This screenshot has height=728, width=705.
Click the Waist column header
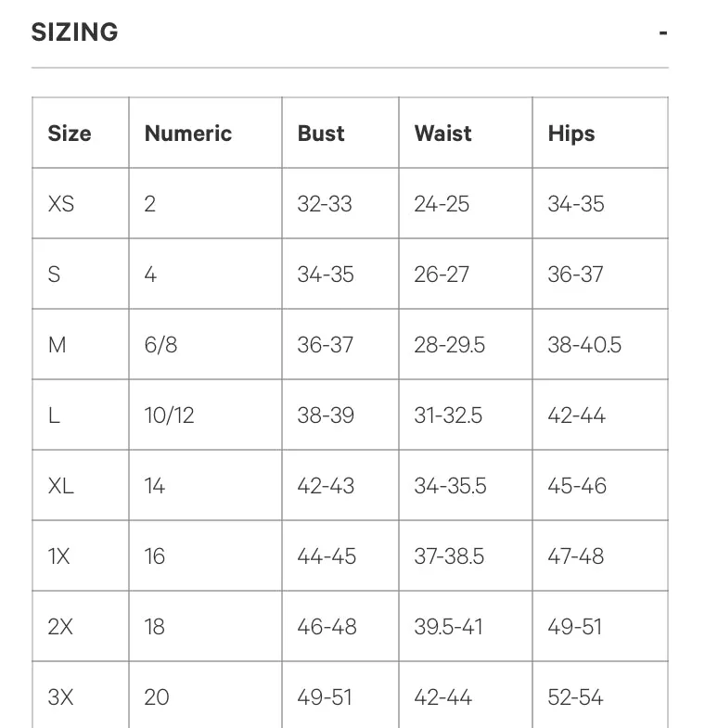[442, 134]
